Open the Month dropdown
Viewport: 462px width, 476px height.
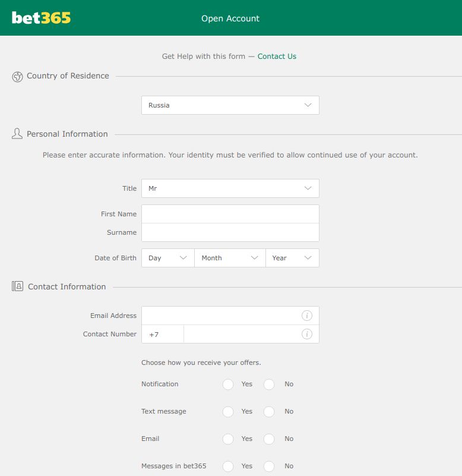pyautogui.click(x=230, y=258)
